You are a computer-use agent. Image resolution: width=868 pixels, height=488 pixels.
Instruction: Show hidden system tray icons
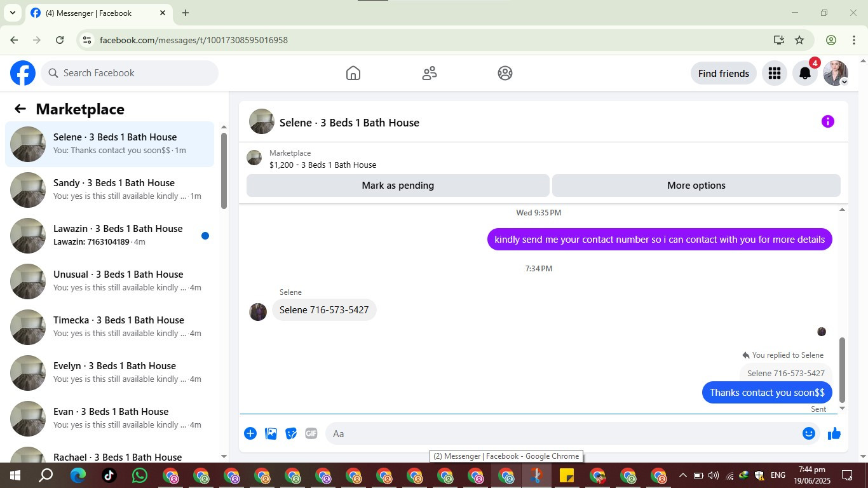(x=683, y=475)
